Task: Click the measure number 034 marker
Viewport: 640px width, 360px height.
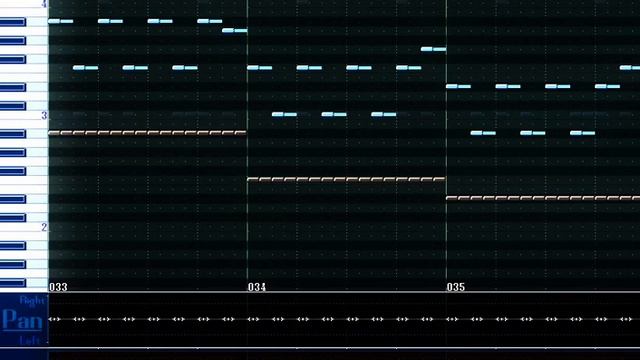Action: point(257,287)
